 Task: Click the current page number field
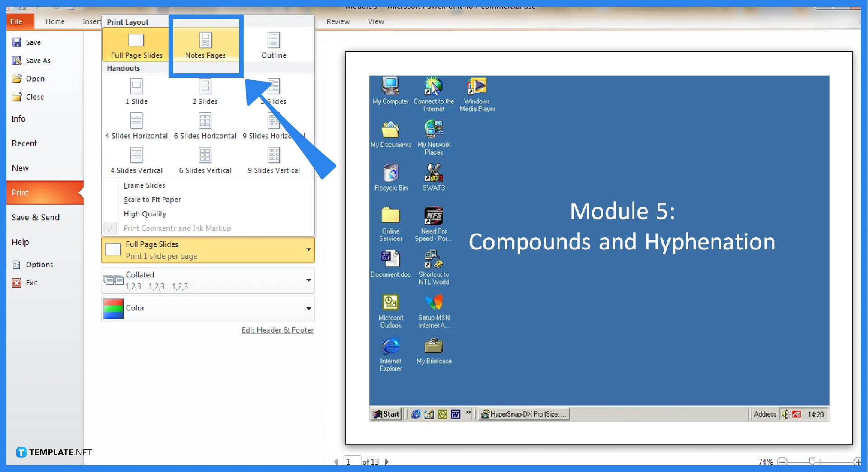click(352, 461)
